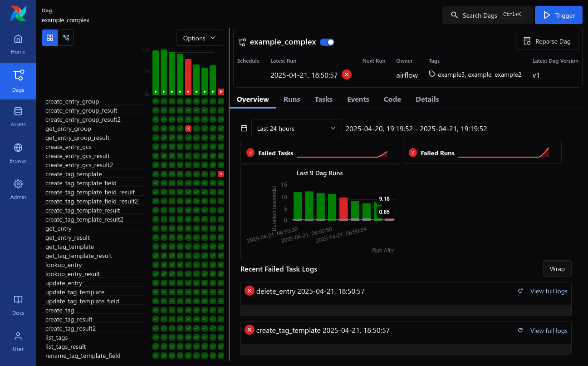The height and width of the screenshot is (366, 588).
Task: Open the Docs section in the sidebar
Action: (18, 304)
